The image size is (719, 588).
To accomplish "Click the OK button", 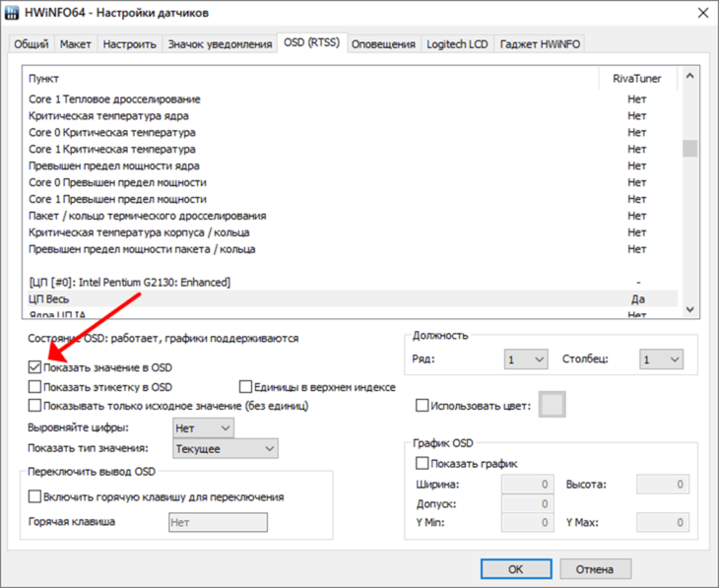I will tap(516, 568).
